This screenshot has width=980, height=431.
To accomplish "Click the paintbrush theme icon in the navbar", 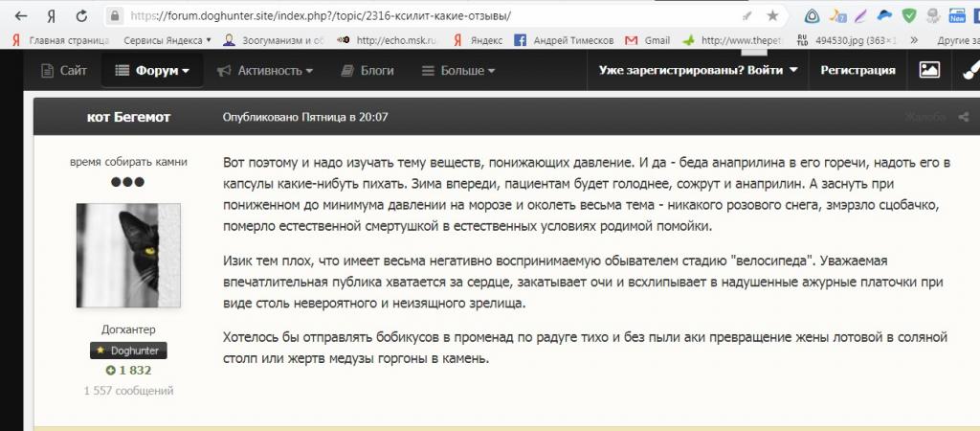I will pos(968,70).
